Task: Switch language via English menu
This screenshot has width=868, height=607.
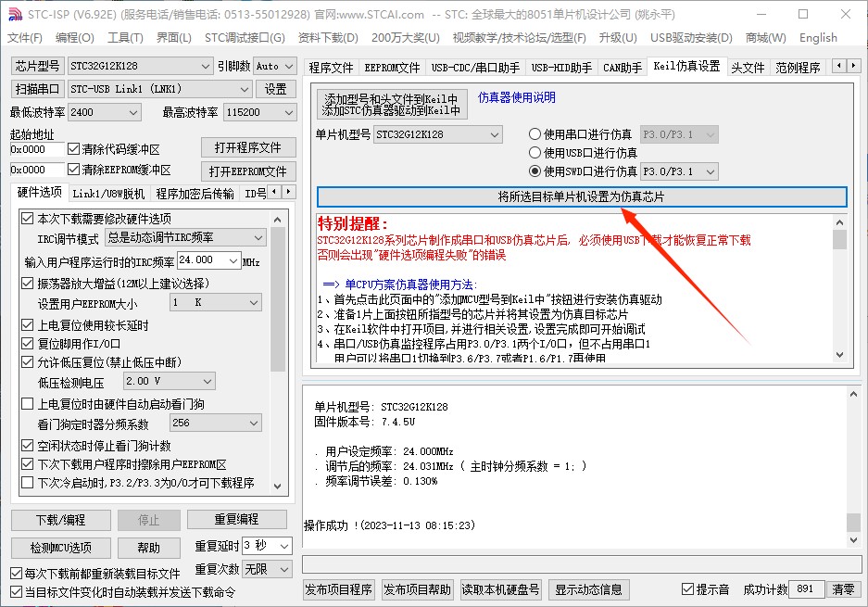Action: tap(818, 38)
